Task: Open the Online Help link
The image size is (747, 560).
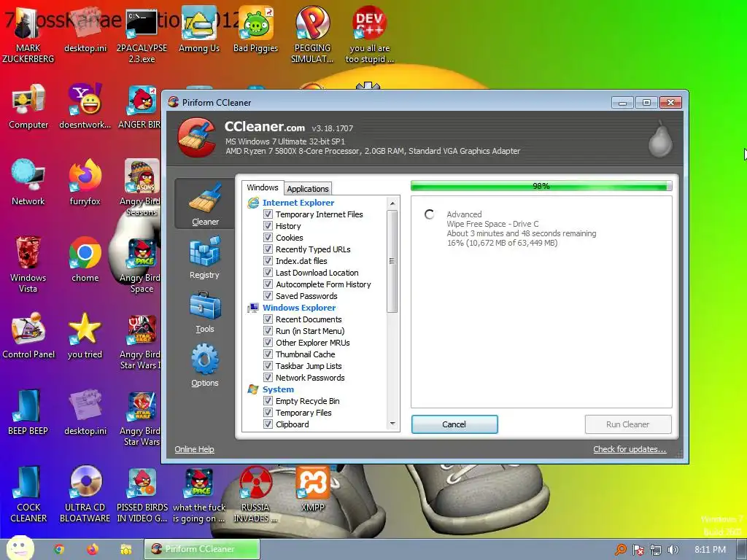Action: pyautogui.click(x=194, y=449)
